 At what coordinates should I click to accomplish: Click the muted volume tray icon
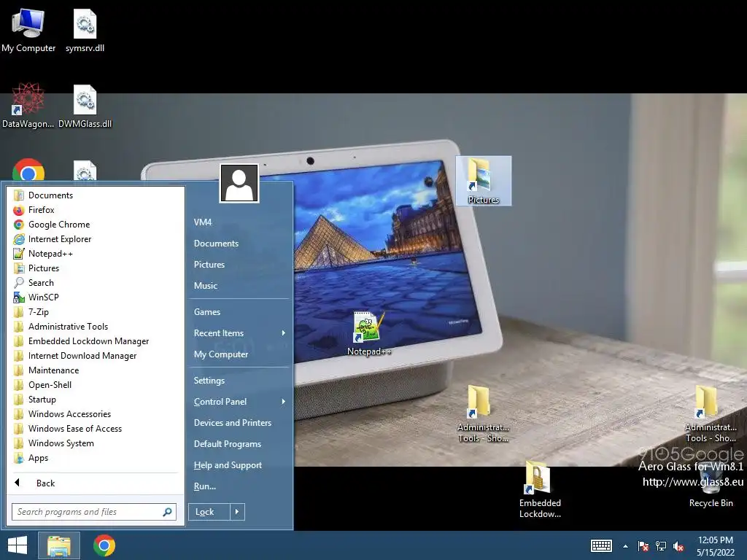pyautogui.click(x=679, y=546)
